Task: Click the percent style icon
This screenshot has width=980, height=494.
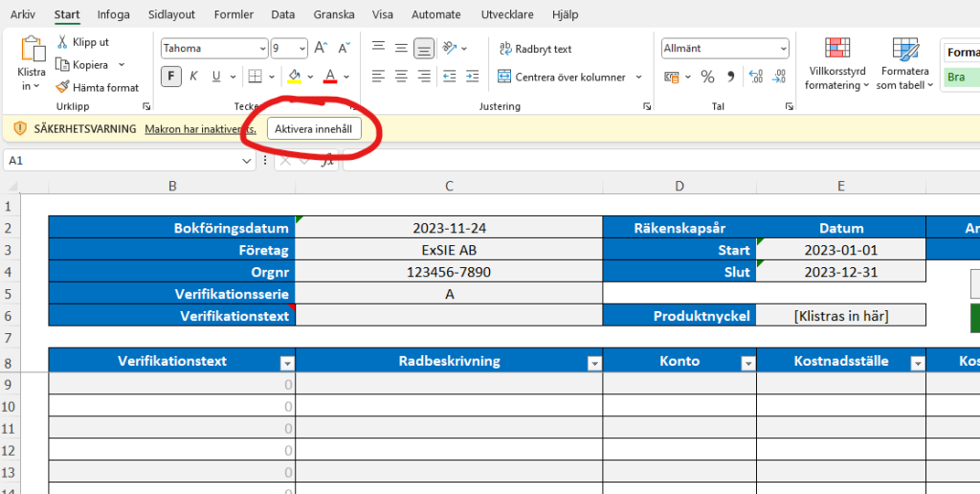Action: click(707, 77)
